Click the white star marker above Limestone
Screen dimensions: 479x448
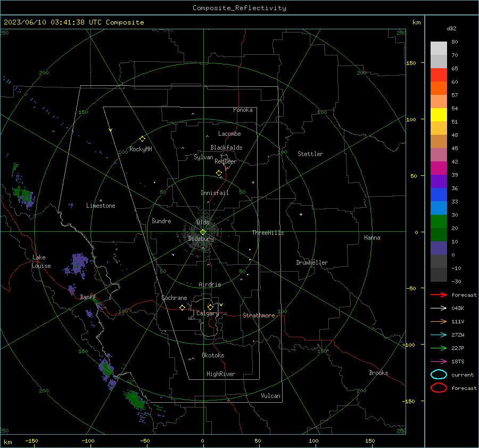[x=101, y=201]
